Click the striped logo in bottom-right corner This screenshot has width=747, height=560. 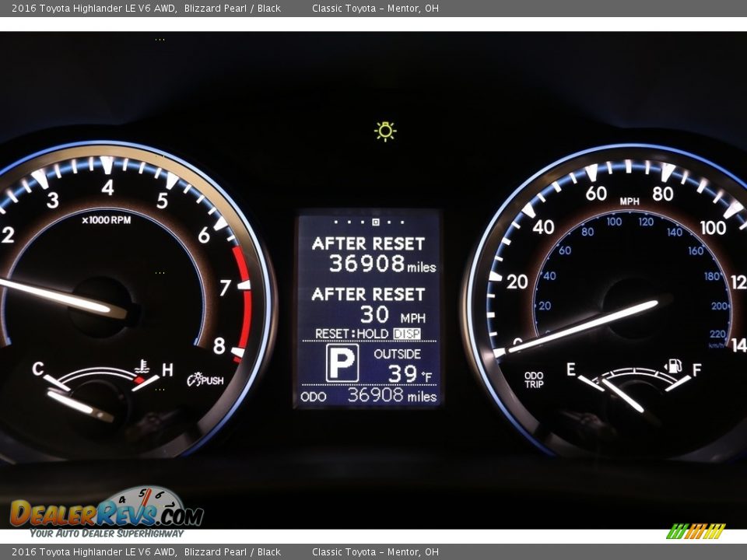pos(695,531)
